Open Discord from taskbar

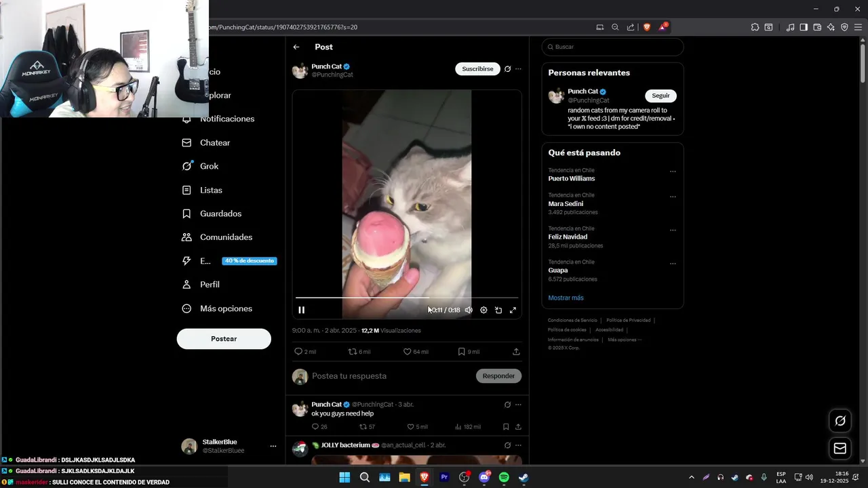(x=484, y=477)
